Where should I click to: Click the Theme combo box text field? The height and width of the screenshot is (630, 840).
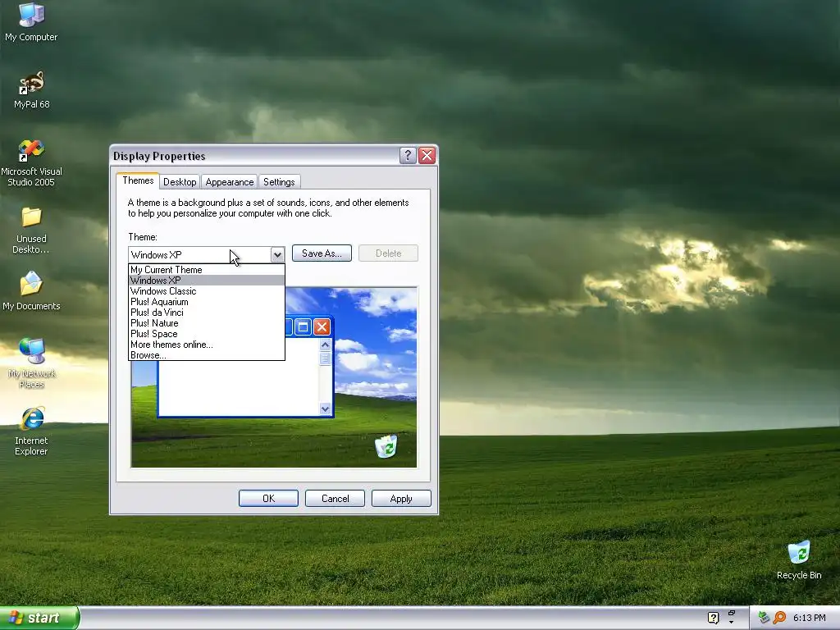click(199, 254)
